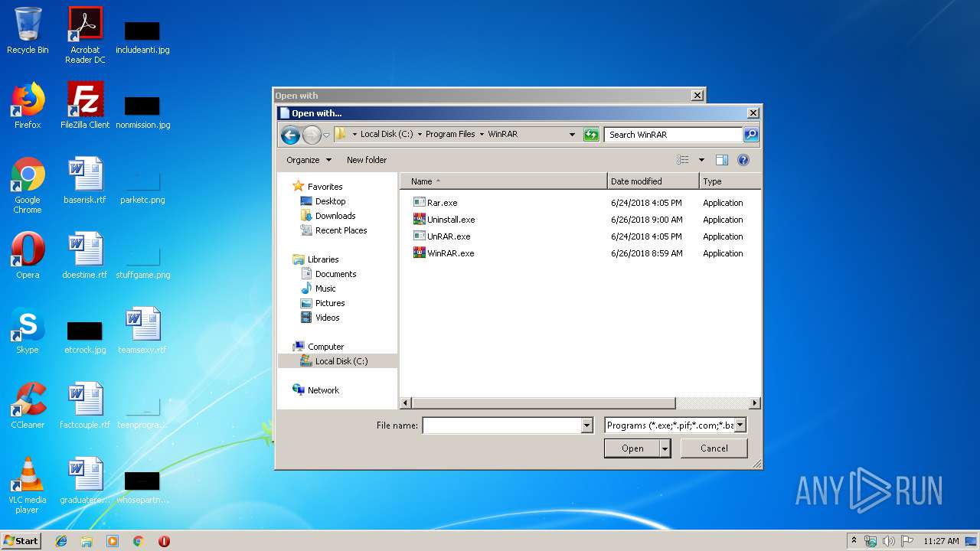980x551 pixels.
Task: Select Recent Places in sidebar
Action: [341, 230]
